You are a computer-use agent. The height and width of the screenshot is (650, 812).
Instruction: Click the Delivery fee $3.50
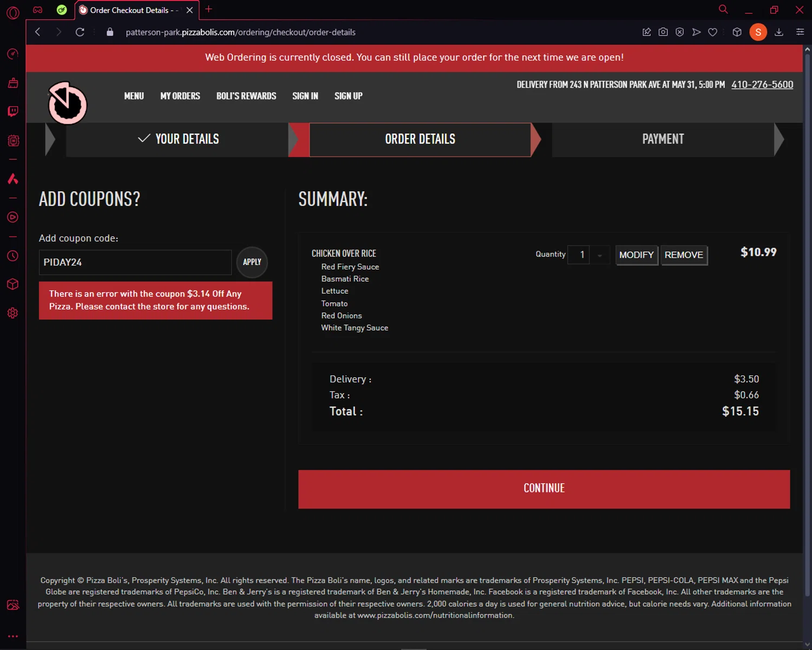pos(746,379)
